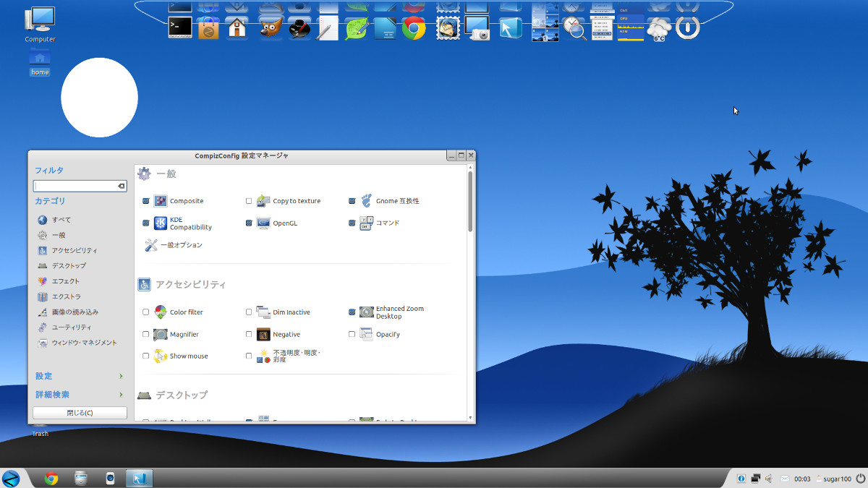Viewport: 868px width, 488px height.
Task: Open the Enhanced Zoom Desktop plugin icon
Action: [x=366, y=312]
